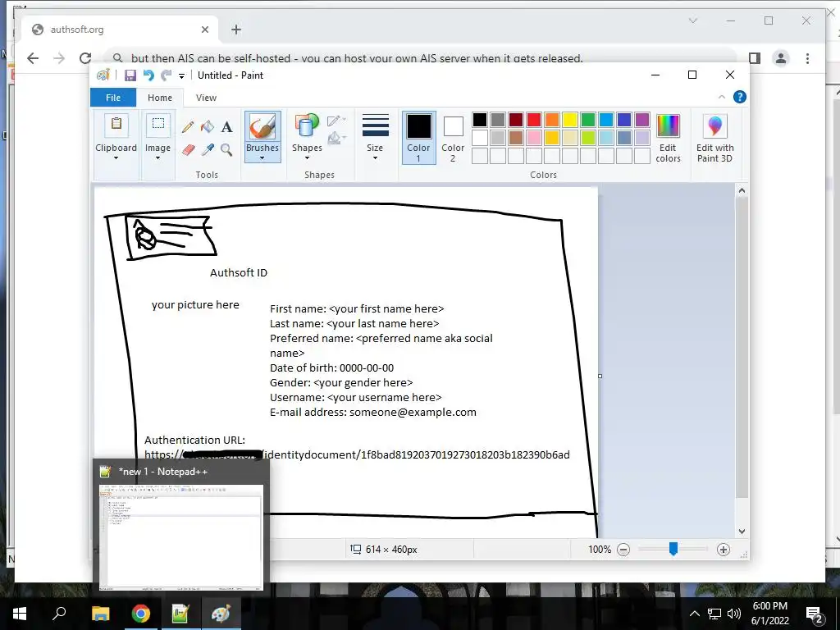840x630 pixels.
Task: Click the zoom out minus button
Action: pos(623,550)
